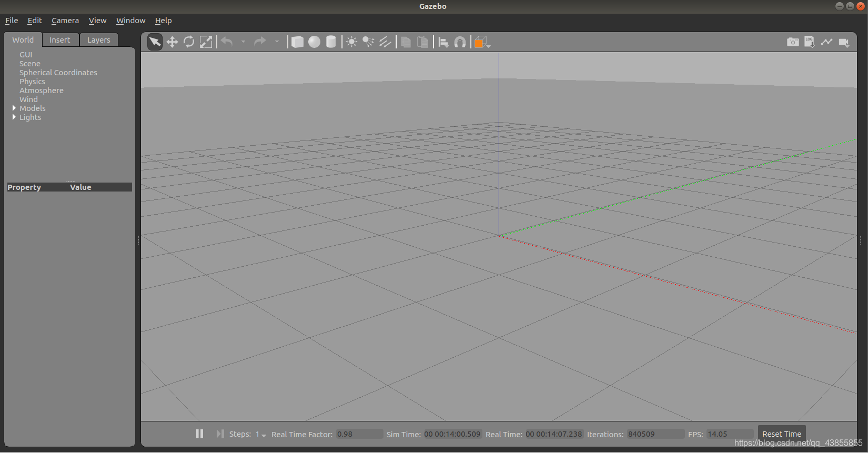Open the redo history dropdown arrow

(277, 42)
